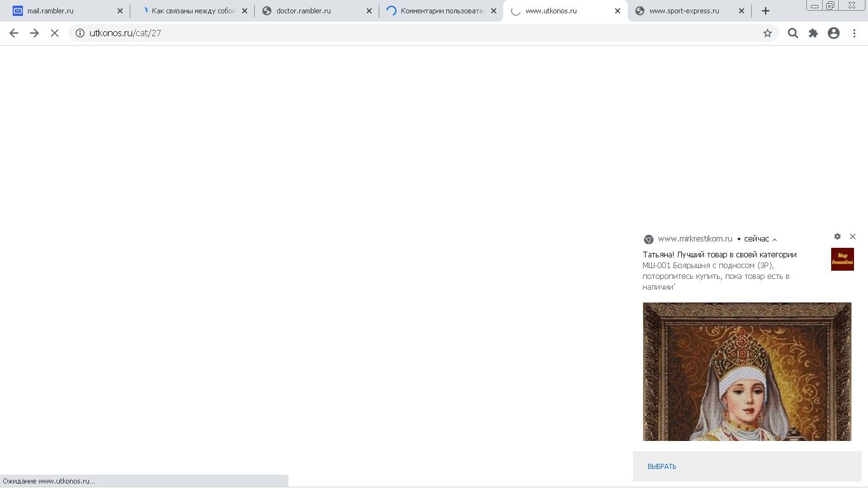Dismiss the mirkrestikom.ru notification

[x=853, y=236]
